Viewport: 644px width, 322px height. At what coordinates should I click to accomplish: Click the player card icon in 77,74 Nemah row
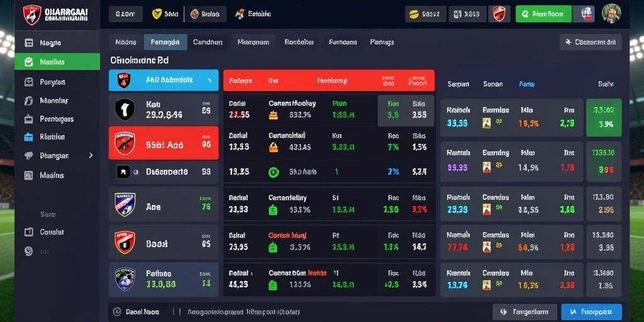tap(487, 247)
